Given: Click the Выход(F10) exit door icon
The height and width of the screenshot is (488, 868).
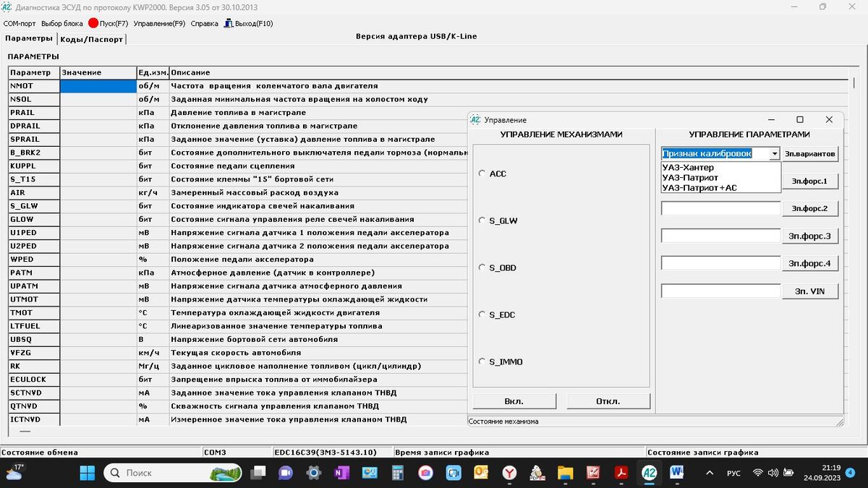Looking at the screenshot, I should tap(228, 23).
